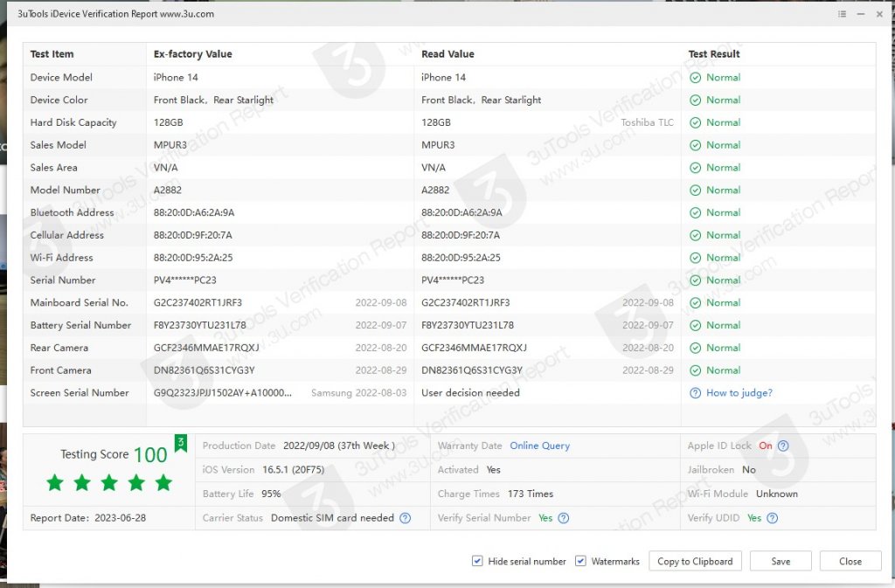Click the Battery Life 95% value
Image resolution: width=895 pixels, height=588 pixels.
click(271, 494)
